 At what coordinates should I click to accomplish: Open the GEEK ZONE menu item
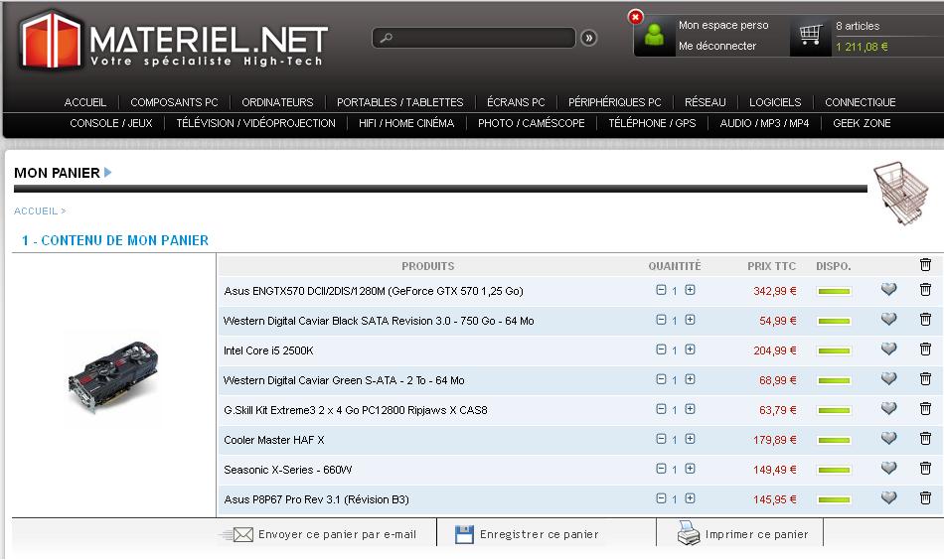coord(862,123)
